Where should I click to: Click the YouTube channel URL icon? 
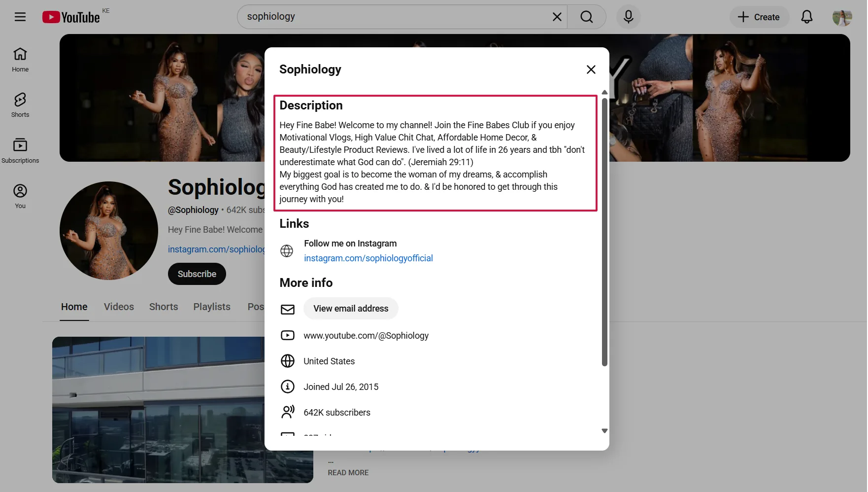tap(288, 335)
